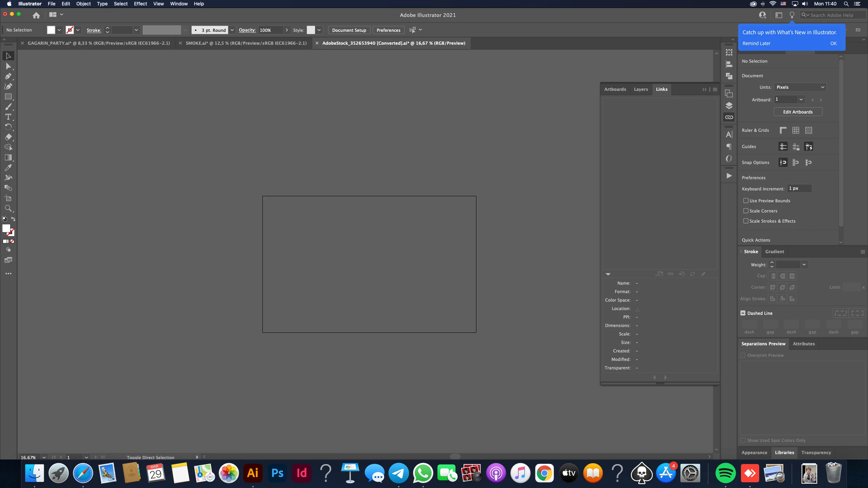Switch to the Layers tab
This screenshot has width=868, height=488.
tap(640, 89)
